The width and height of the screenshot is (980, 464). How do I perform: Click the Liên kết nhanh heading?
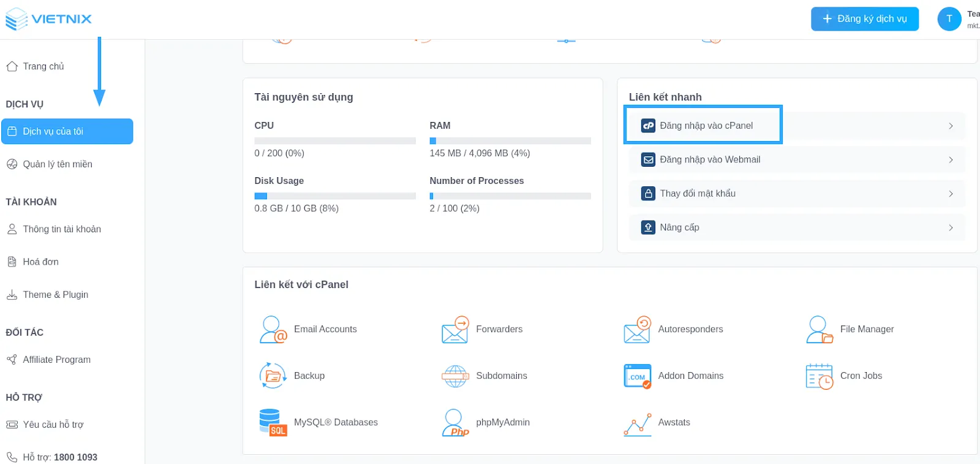665,97
